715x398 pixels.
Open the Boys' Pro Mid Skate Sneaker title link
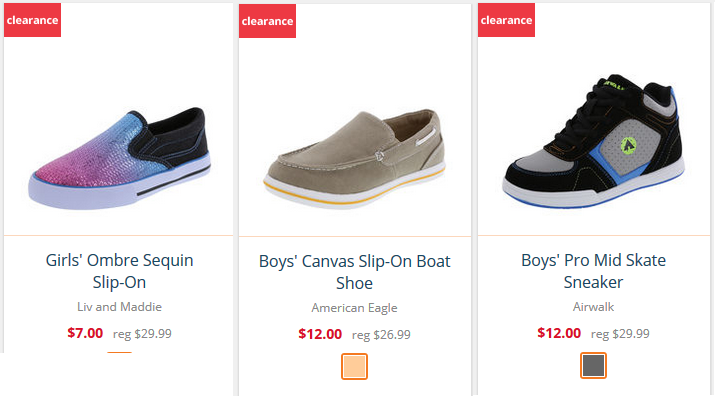click(x=593, y=271)
